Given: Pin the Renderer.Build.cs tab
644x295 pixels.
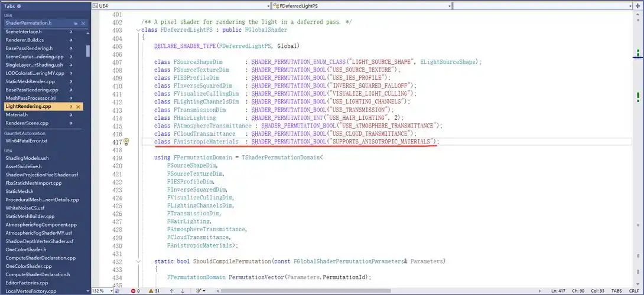Looking at the screenshot, I should [x=71, y=40].
